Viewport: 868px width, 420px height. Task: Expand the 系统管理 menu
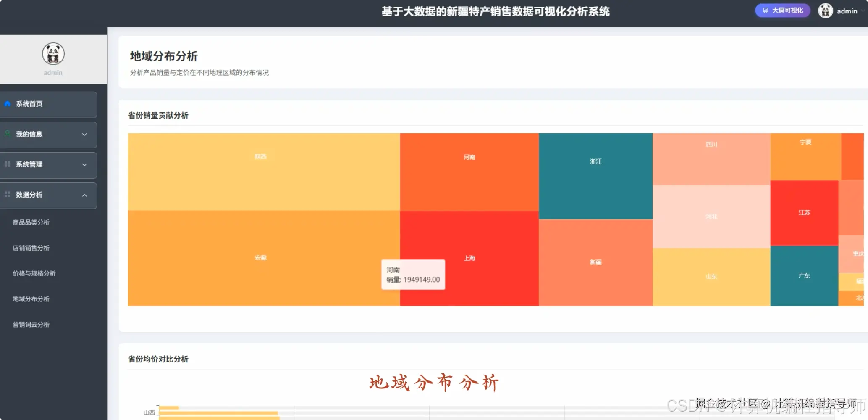tap(48, 165)
